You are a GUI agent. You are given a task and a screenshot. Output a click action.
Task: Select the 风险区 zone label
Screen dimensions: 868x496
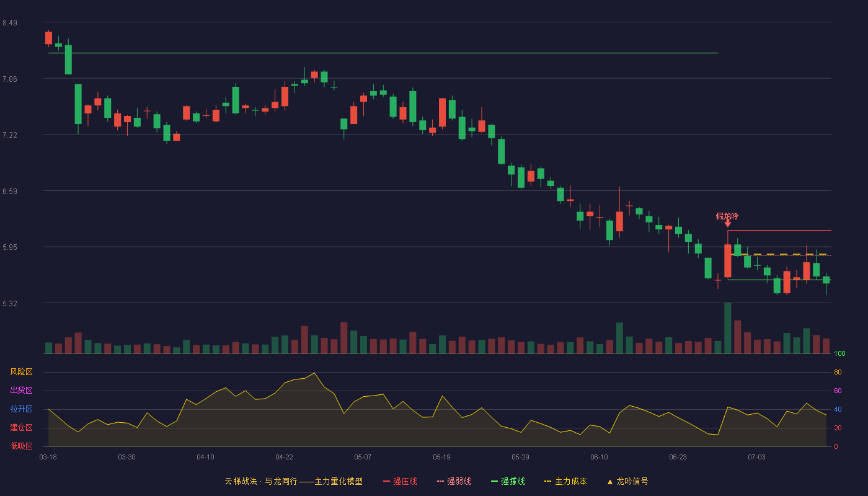(21, 372)
